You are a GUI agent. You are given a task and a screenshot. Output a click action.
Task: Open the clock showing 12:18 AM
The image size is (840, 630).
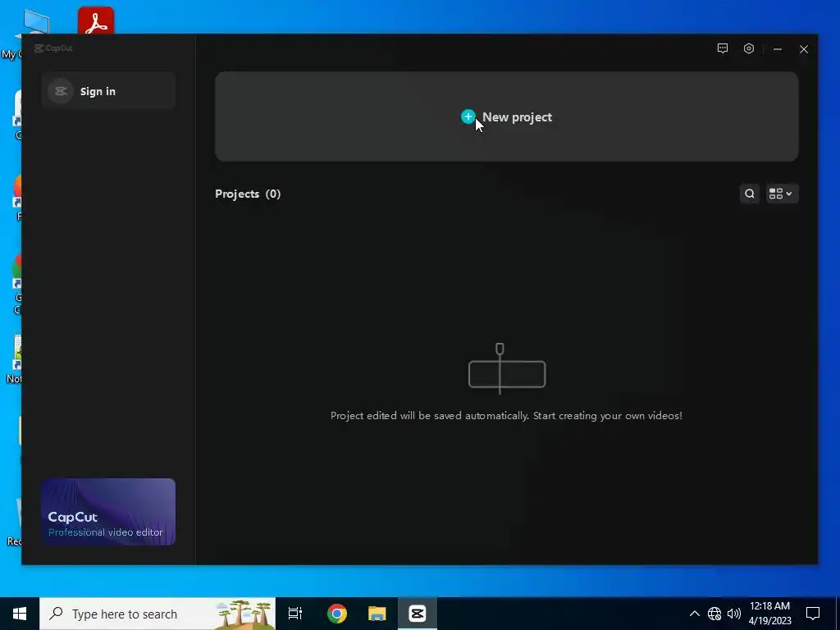tap(769, 614)
